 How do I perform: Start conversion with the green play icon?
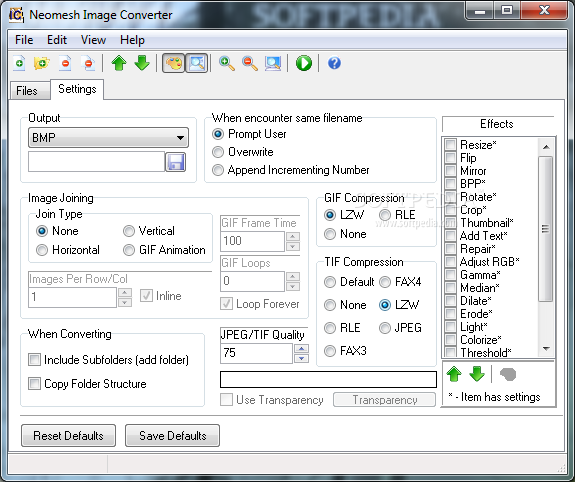point(304,63)
